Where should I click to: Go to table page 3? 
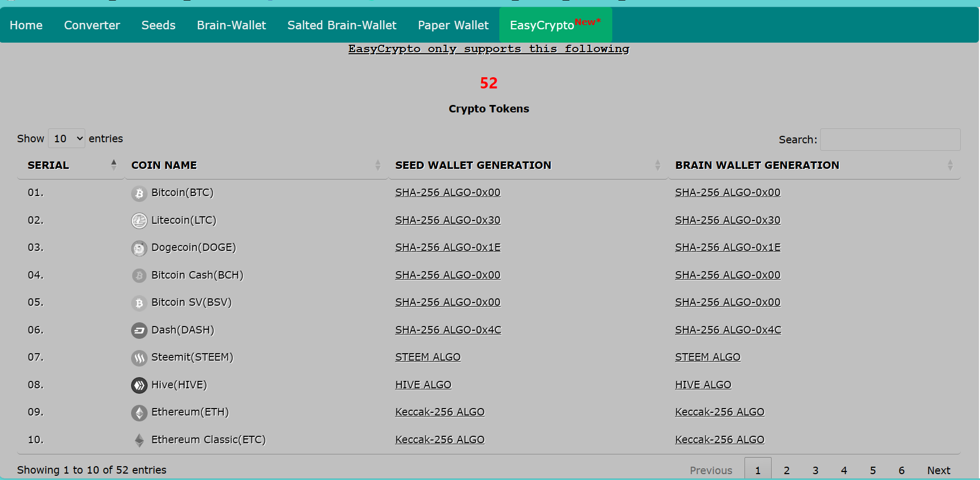point(815,470)
